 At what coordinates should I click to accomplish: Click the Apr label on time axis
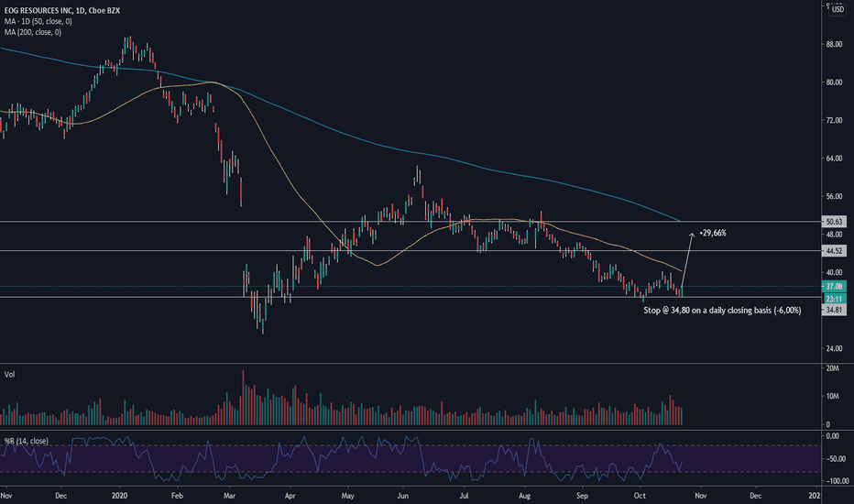tap(290, 496)
